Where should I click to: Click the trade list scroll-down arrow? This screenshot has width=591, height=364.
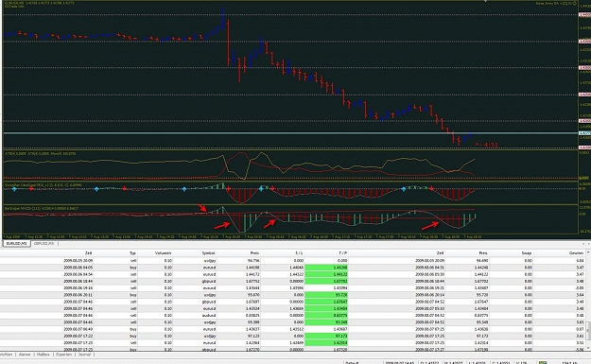click(588, 349)
